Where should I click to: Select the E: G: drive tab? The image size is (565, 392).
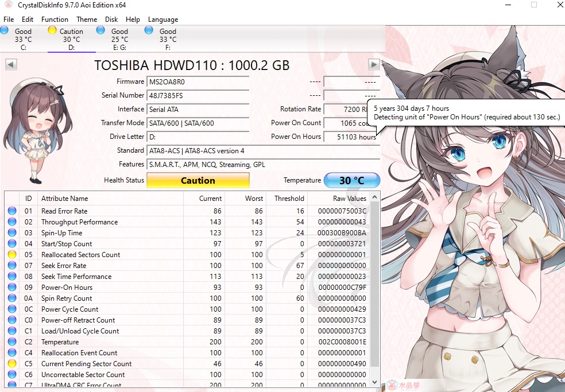tap(119, 39)
